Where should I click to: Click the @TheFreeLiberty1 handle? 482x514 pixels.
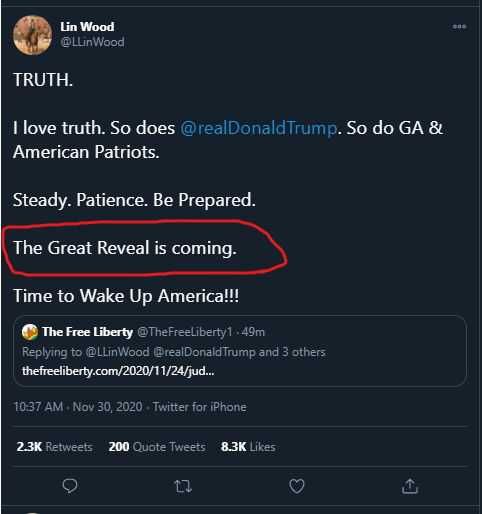(x=185, y=332)
